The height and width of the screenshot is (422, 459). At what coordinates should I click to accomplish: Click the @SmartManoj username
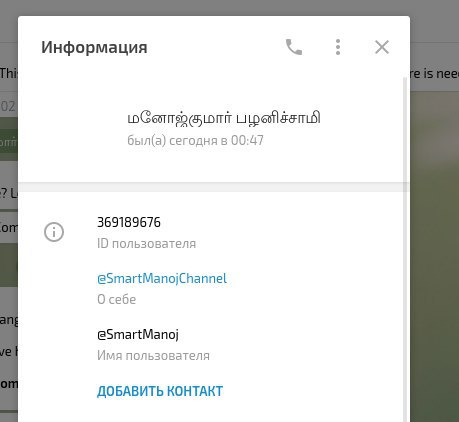pyautogui.click(x=138, y=334)
